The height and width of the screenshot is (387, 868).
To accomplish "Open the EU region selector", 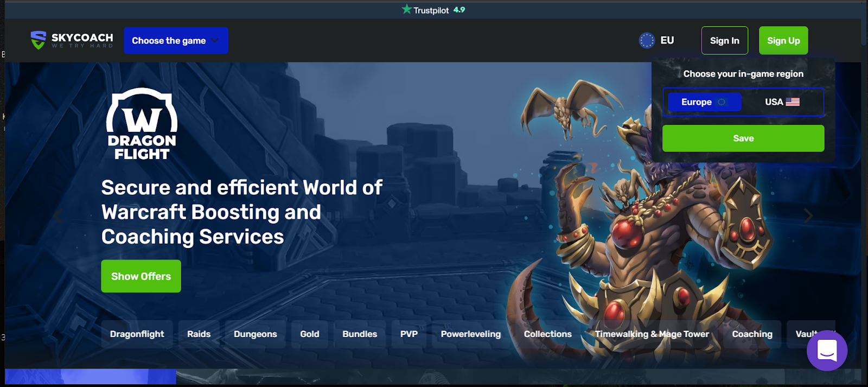I will pos(657,40).
